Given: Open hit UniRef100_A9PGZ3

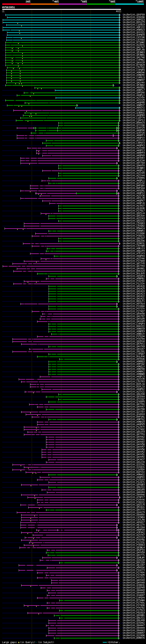Looking at the screenshot, I should click(x=133, y=20).
